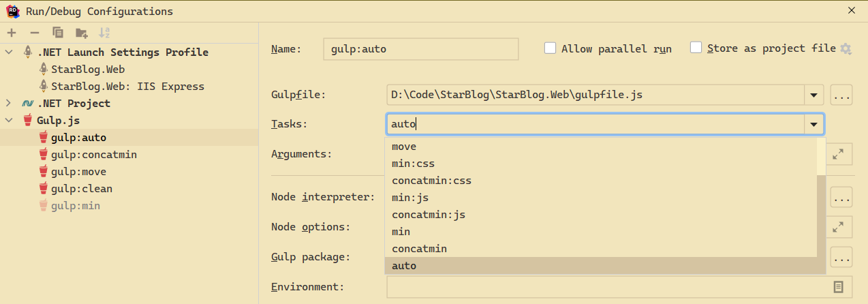868x304 pixels.
Task: Browse for a Node interpreter with the ellipsis button
Action: click(x=841, y=198)
